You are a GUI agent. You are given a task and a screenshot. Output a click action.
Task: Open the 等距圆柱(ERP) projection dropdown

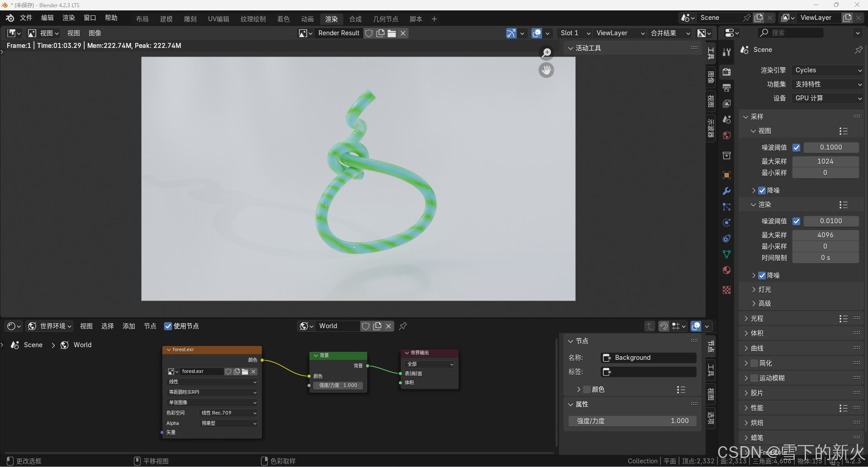(x=212, y=392)
